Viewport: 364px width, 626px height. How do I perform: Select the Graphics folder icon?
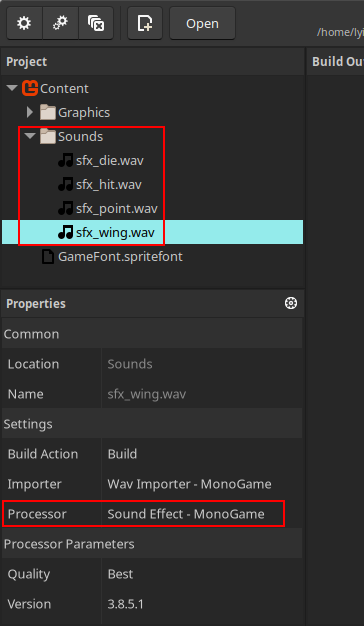click(47, 112)
